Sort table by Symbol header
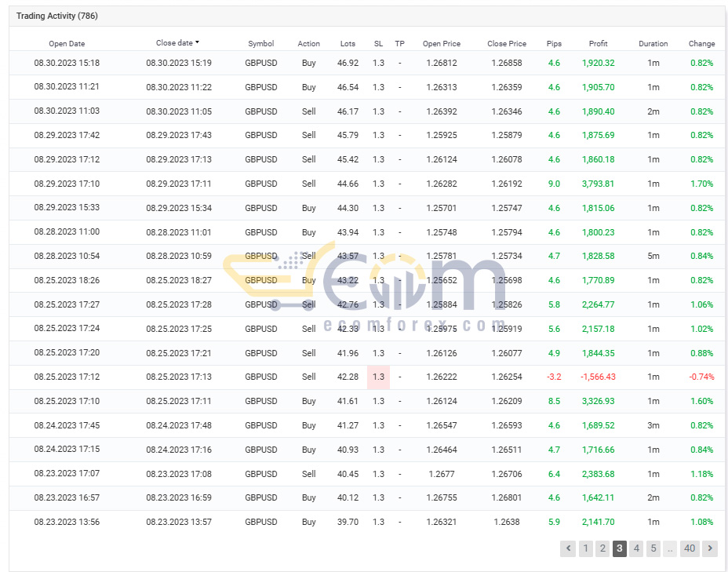 (261, 44)
